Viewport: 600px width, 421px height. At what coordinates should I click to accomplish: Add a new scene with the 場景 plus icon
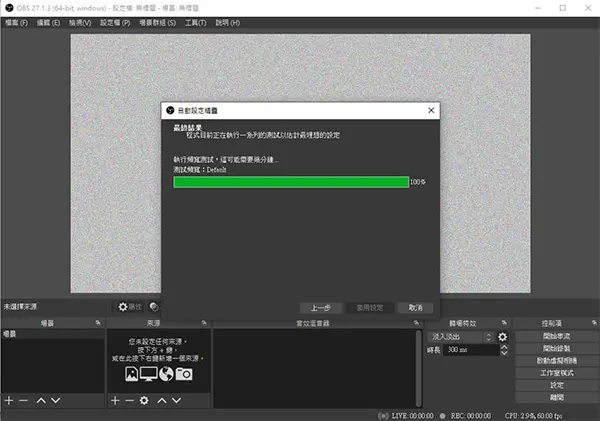pos(9,400)
